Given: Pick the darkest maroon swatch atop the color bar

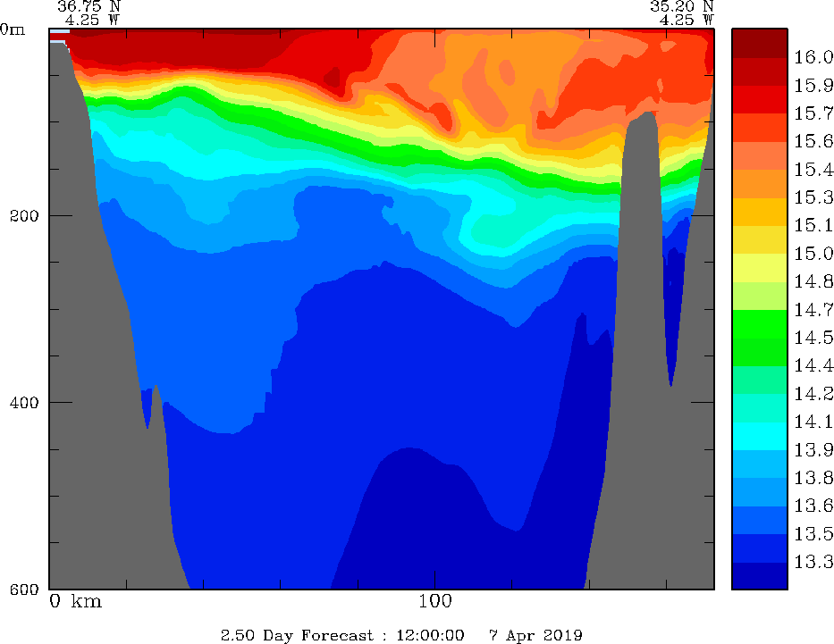Looking at the screenshot, I should [760, 43].
